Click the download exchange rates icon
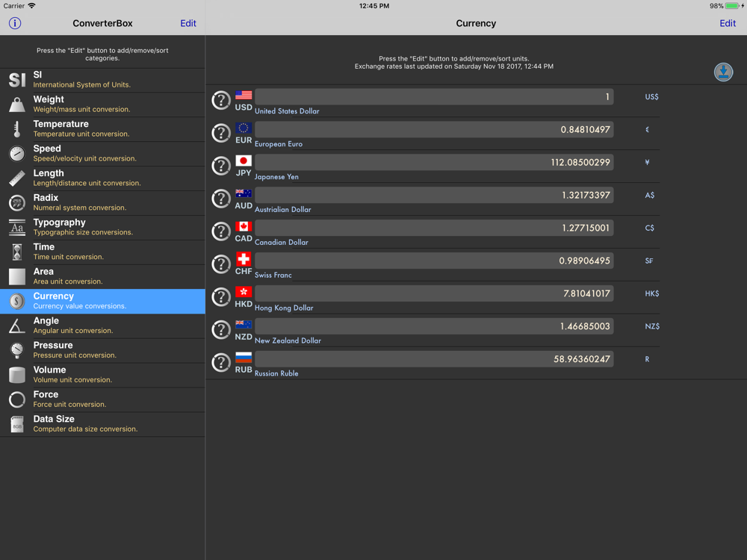747x560 pixels. point(722,72)
